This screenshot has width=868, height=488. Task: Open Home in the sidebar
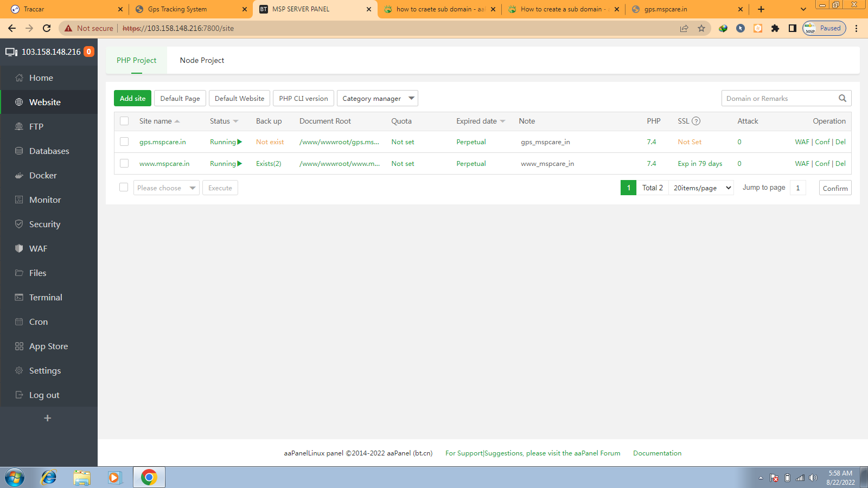41,78
